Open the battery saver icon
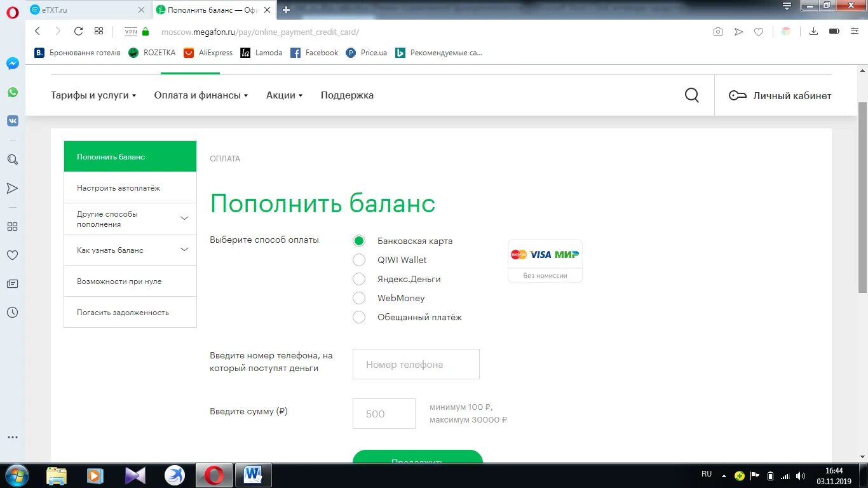Viewport: 868px width, 488px height. (834, 31)
